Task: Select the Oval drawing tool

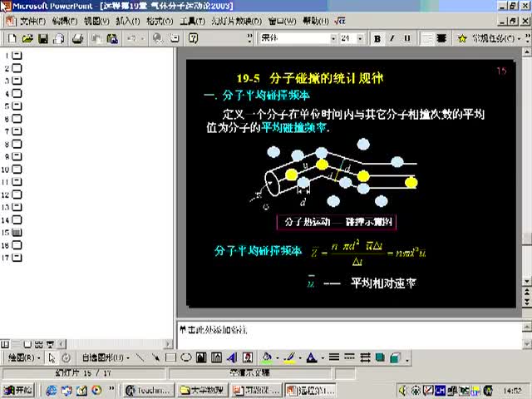Action: (x=186, y=357)
